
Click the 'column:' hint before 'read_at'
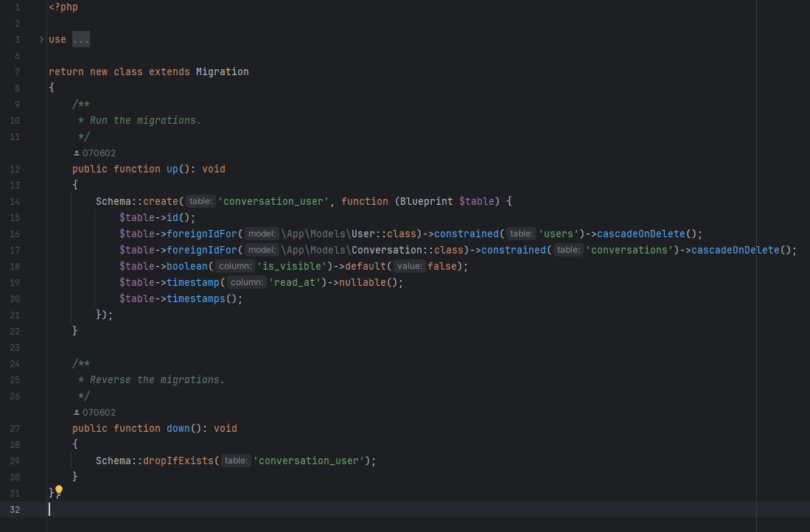click(248, 282)
